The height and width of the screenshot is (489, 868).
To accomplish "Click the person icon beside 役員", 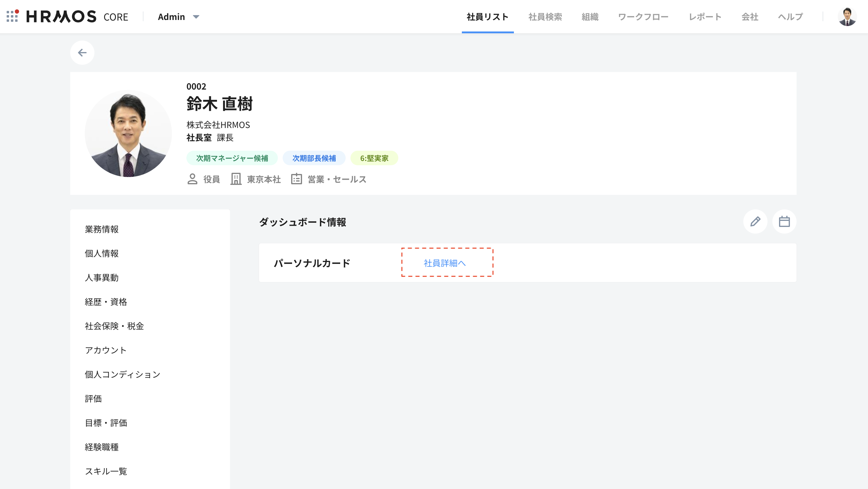I will click(192, 179).
